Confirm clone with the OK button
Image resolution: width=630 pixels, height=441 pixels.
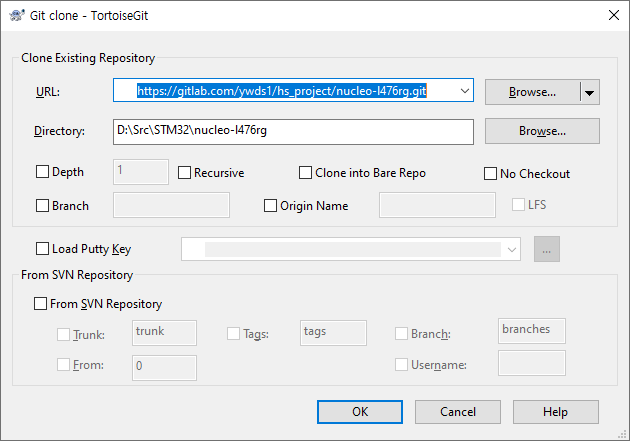pyautogui.click(x=360, y=412)
